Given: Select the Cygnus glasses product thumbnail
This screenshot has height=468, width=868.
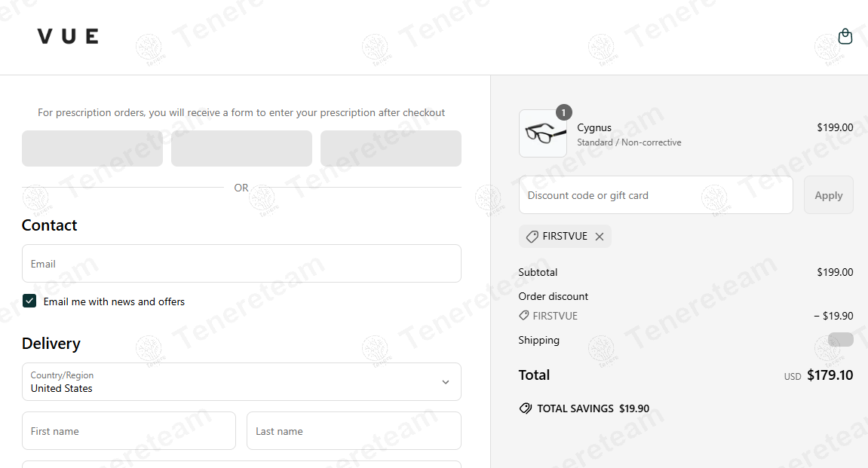Looking at the screenshot, I should point(542,134).
